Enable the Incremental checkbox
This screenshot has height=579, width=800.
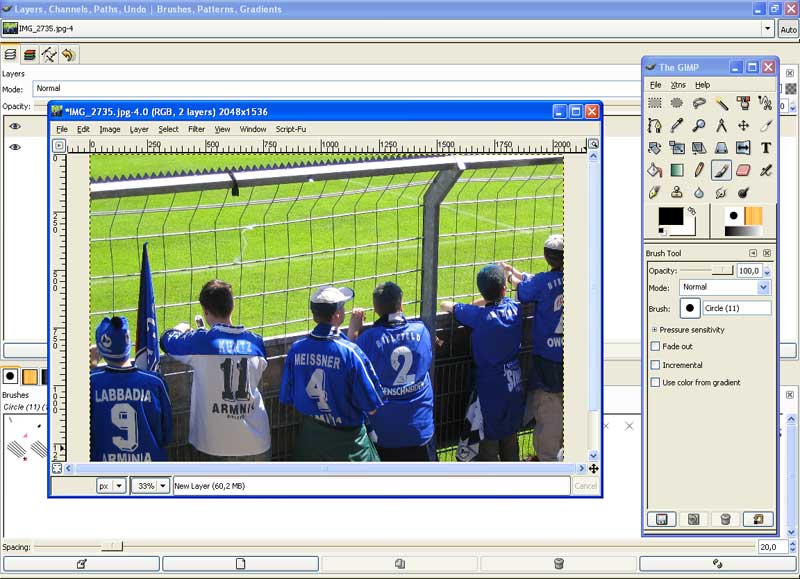[x=656, y=365]
